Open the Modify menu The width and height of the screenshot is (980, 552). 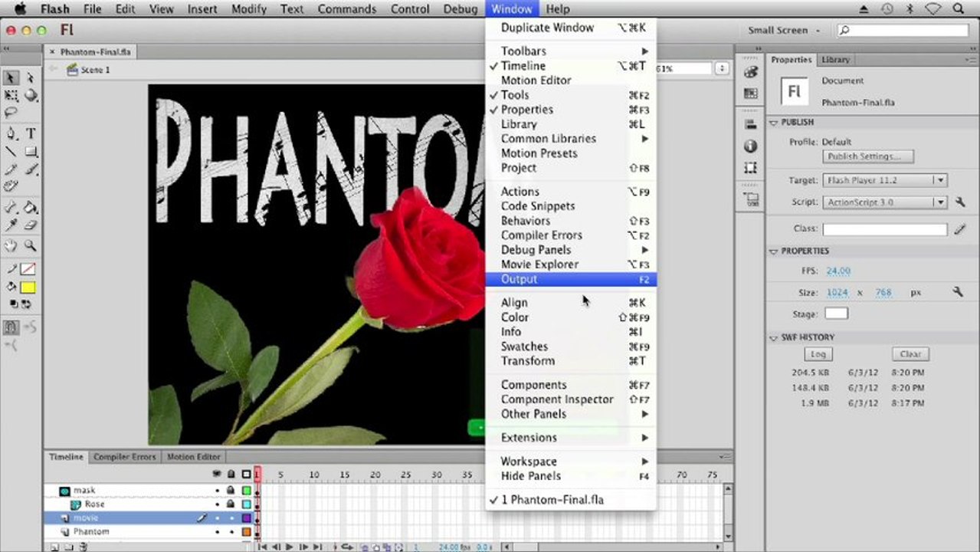coord(247,9)
